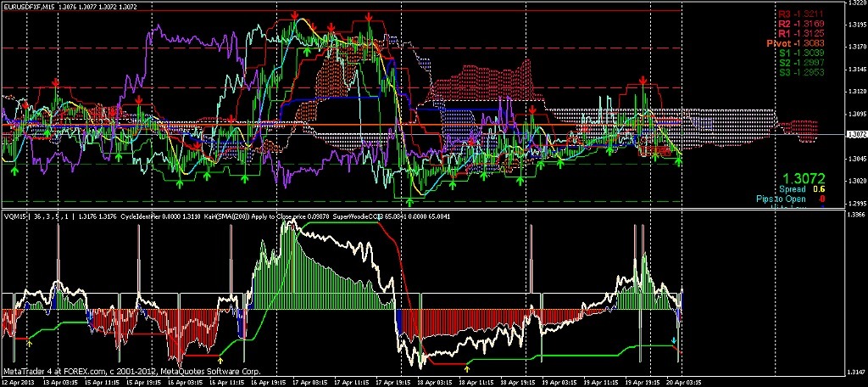Click the 1.3045 price scale value
This screenshot has width=868, height=387.
coord(856,159)
